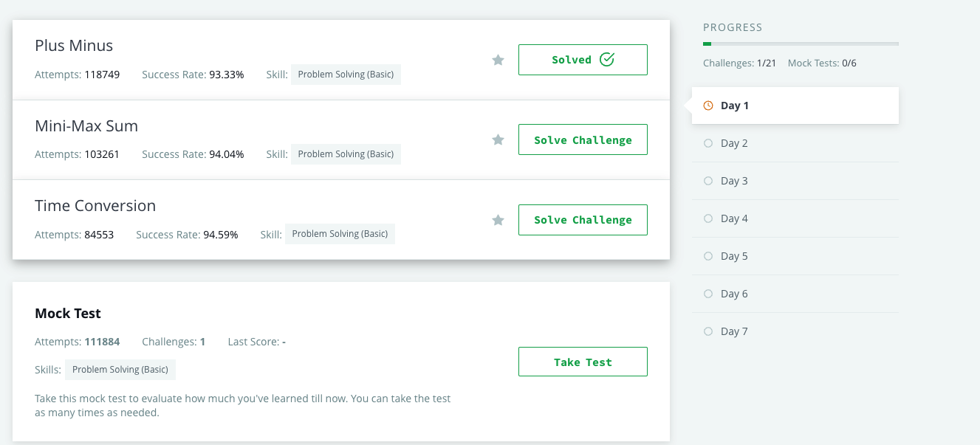Click the checkmark icon in Solved button
This screenshot has height=445, width=980.
point(607,60)
